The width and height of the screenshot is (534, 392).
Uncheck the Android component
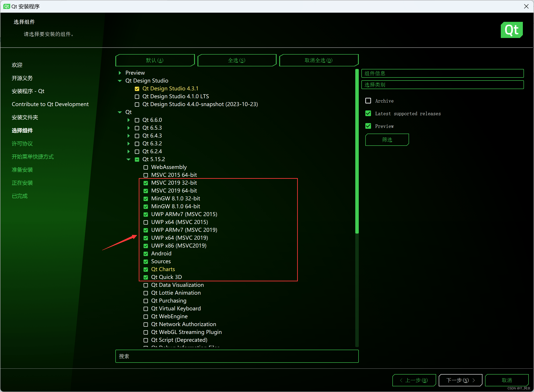click(146, 254)
